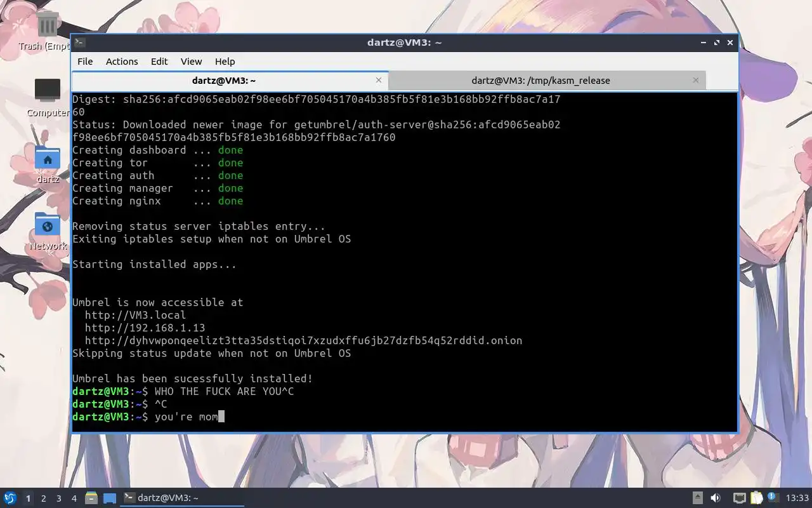Open the clipboard manager tray icon
This screenshot has height=508, width=812.
[x=756, y=498]
